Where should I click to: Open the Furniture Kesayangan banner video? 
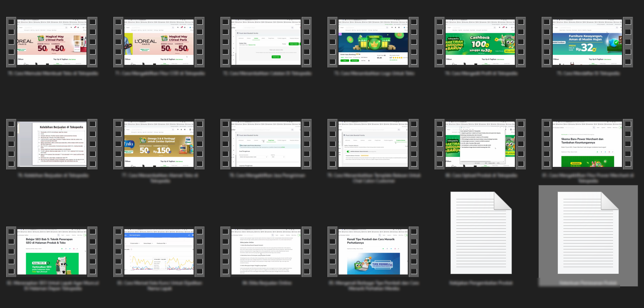point(587,42)
